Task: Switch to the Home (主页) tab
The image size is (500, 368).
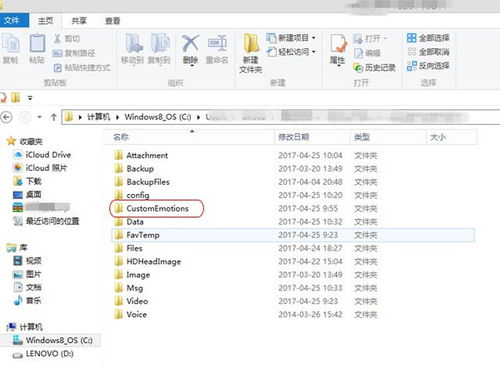Action: click(46, 21)
